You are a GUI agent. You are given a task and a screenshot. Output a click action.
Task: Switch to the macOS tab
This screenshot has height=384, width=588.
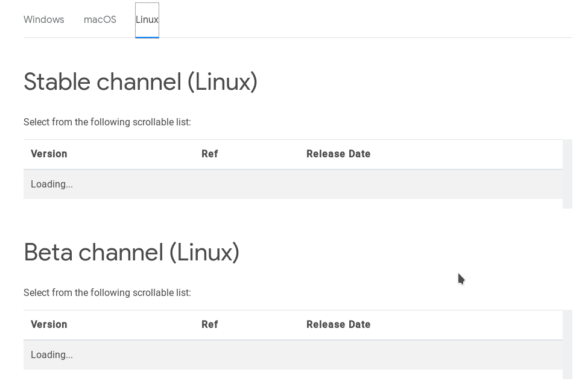coord(100,19)
